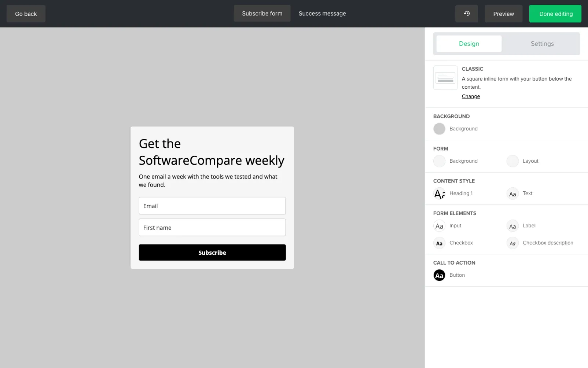This screenshot has width=588, height=368.
Task: Select the 'Get the SoftwareCompare weekly' heading
Action: point(212,152)
